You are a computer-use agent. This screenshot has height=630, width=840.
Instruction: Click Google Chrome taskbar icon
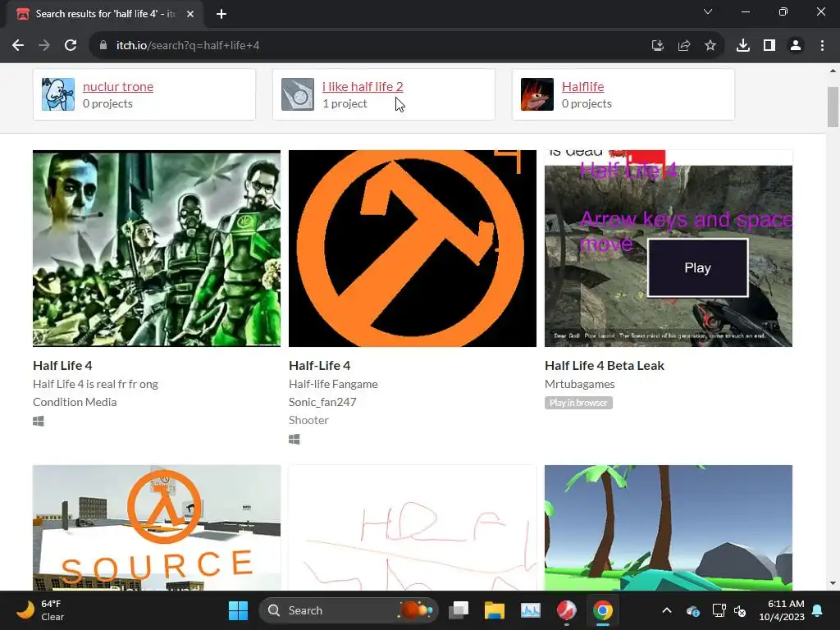(x=603, y=610)
